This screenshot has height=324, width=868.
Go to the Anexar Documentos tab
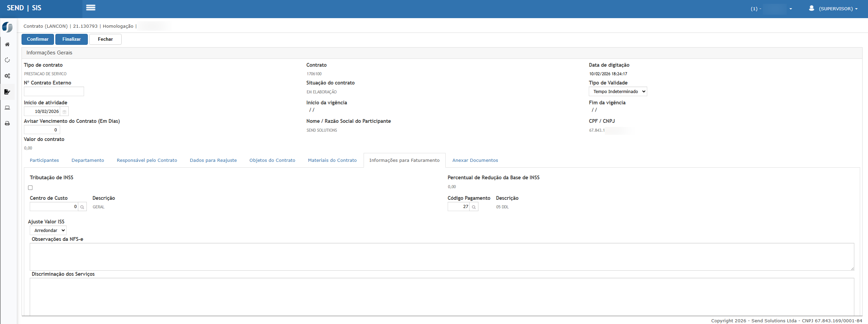[475, 160]
